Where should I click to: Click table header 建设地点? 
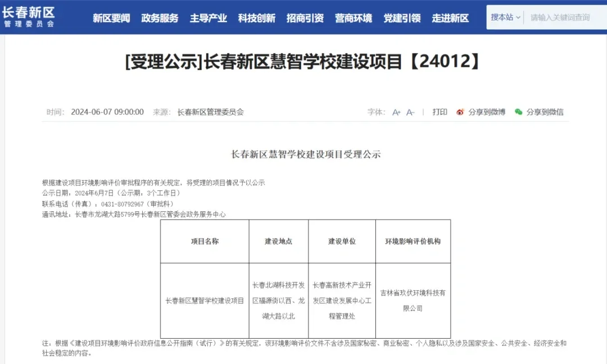[x=279, y=242]
